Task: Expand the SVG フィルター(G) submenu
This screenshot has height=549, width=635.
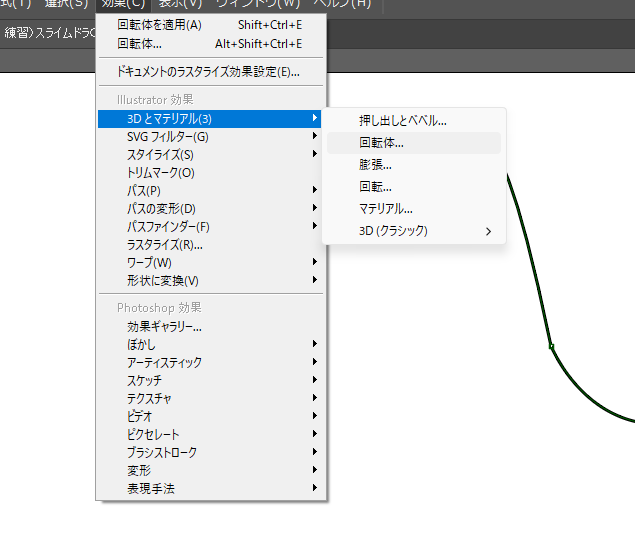Action: [x=167, y=137]
